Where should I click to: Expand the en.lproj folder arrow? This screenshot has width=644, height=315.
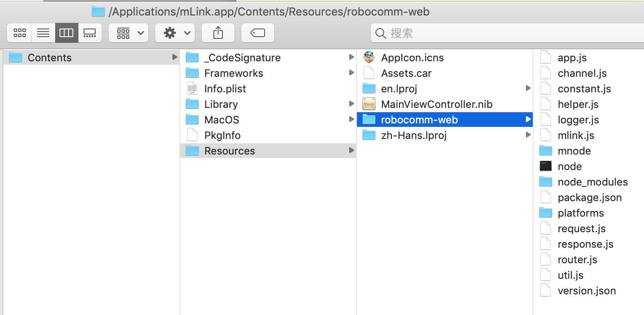[x=528, y=88]
